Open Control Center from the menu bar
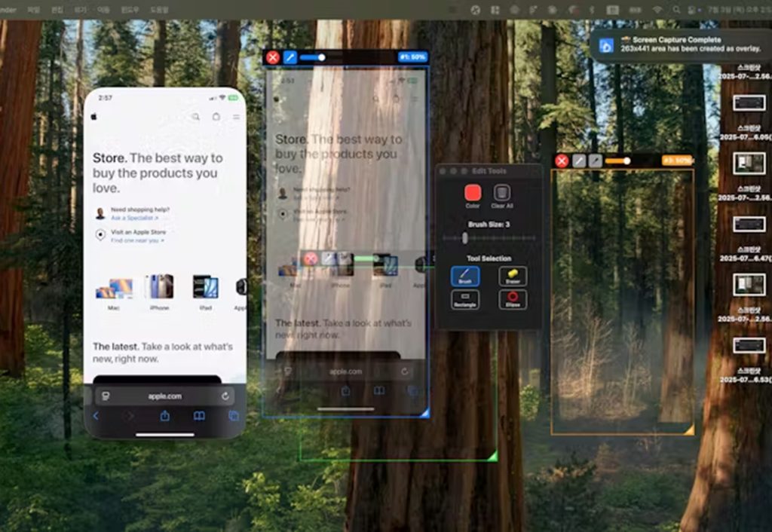Image resolution: width=772 pixels, height=532 pixels. click(x=694, y=10)
